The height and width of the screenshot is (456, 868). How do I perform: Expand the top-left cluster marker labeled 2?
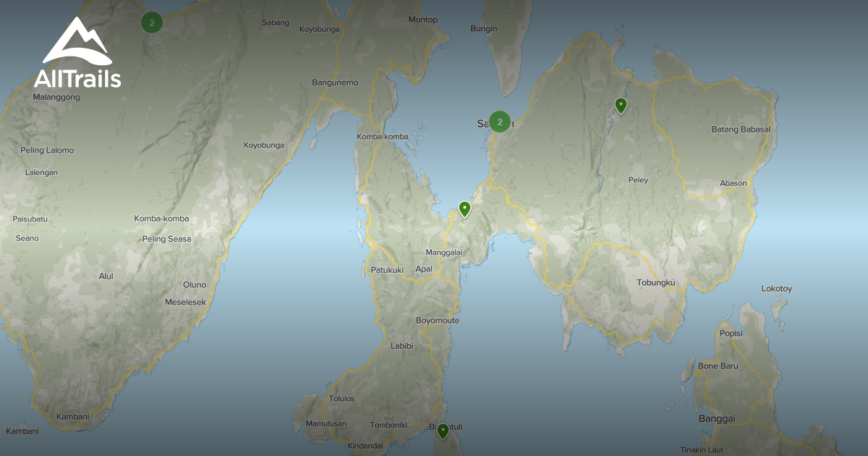tap(152, 22)
